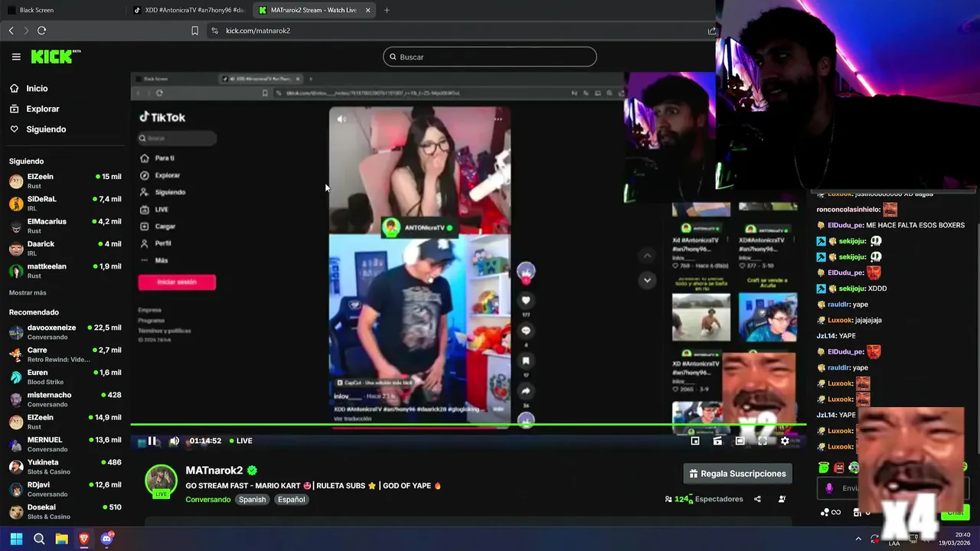Click share icon in browser address bar
Image resolution: width=980 pixels, height=551 pixels.
pyautogui.click(x=712, y=31)
